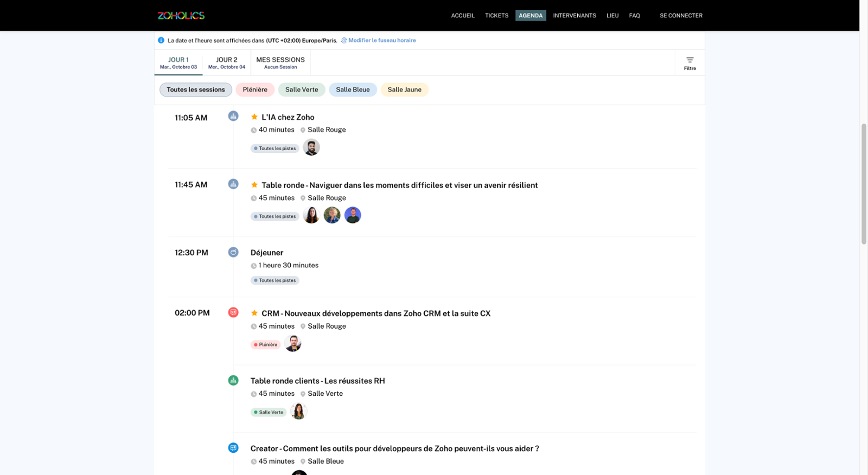Open session title L'IA chez Zoho
Viewport: 868px width, 475px height.
pos(288,117)
